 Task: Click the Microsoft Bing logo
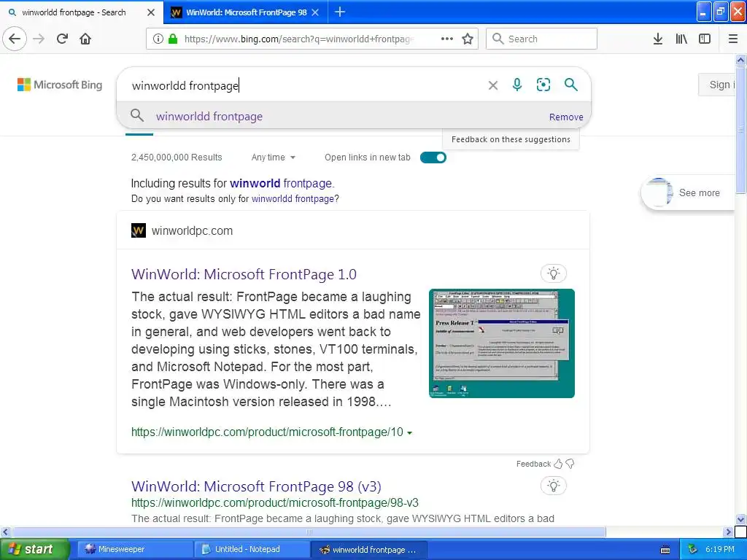coord(60,85)
